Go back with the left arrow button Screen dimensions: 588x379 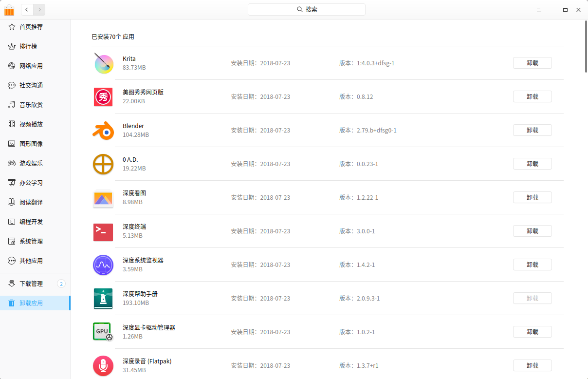tap(27, 9)
